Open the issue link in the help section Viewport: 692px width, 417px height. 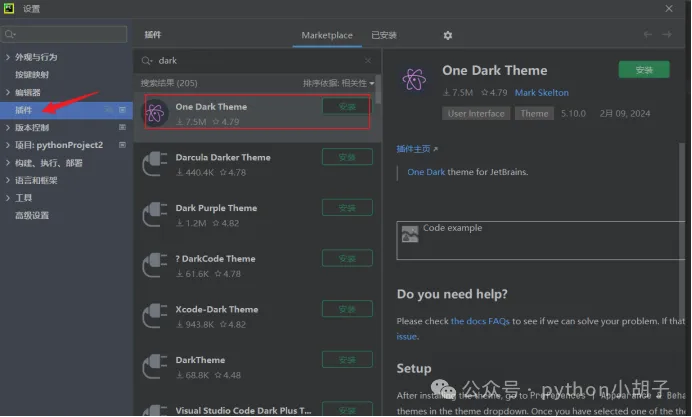(x=406, y=336)
